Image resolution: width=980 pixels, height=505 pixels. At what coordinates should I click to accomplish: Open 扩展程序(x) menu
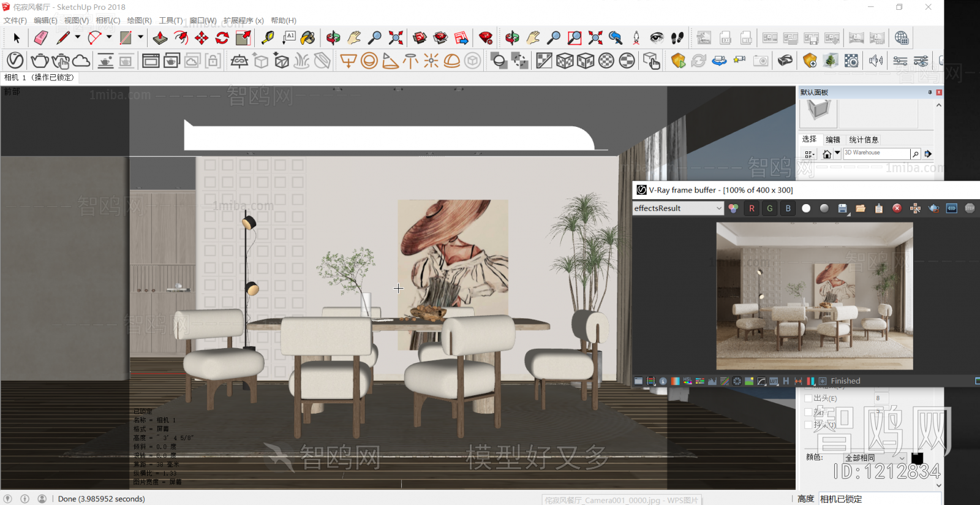tap(243, 20)
